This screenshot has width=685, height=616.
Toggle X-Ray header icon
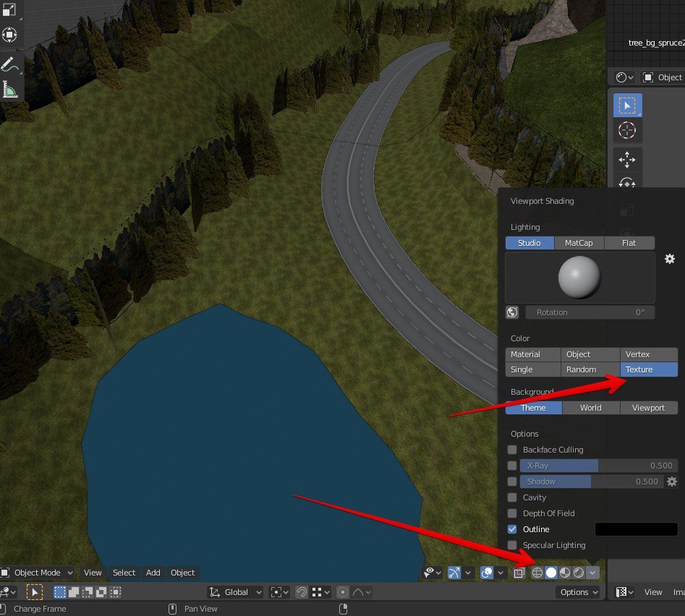519,573
